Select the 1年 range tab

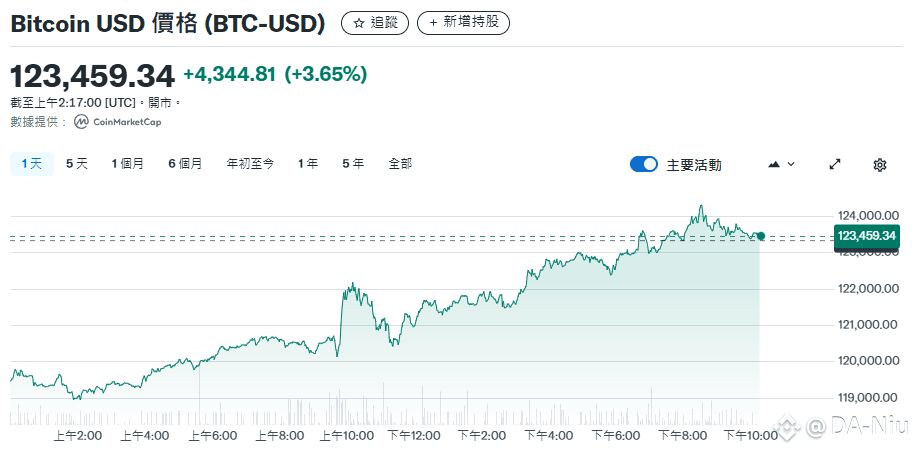(x=308, y=164)
